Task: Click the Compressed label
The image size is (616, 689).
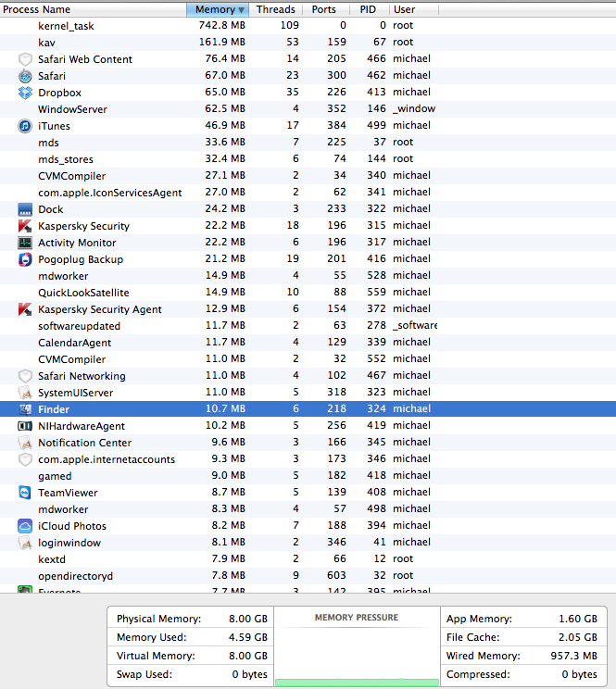Action: 478,674
